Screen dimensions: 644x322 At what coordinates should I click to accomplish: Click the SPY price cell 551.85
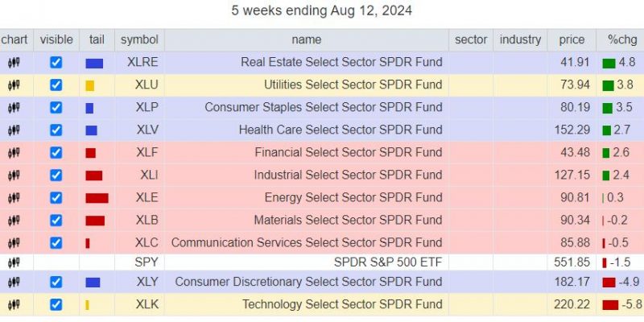tap(572, 262)
